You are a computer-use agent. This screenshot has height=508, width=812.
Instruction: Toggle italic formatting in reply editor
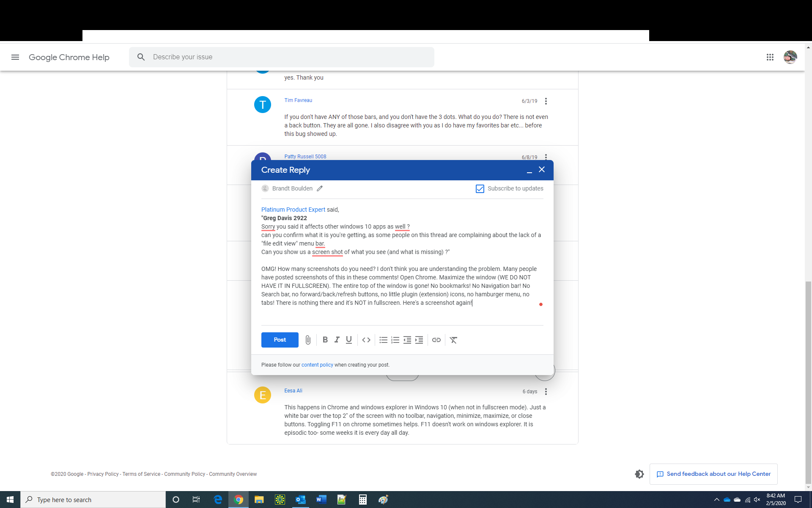pyautogui.click(x=337, y=340)
